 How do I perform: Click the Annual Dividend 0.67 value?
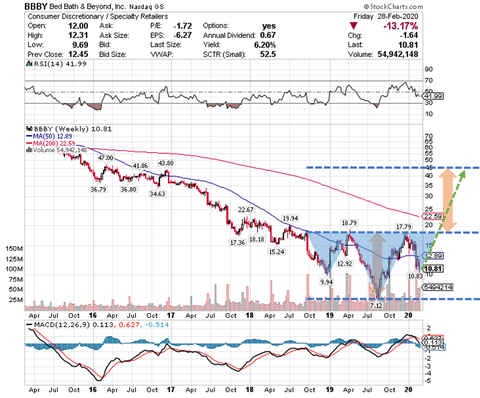tap(268, 35)
